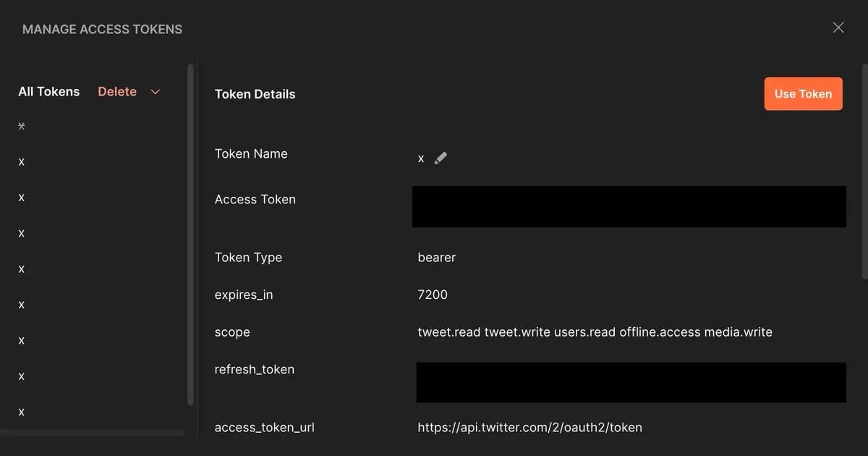Image resolution: width=868 pixels, height=456 pixels.
Task: Click the All Tokens heading
Action: pos(49,92)
